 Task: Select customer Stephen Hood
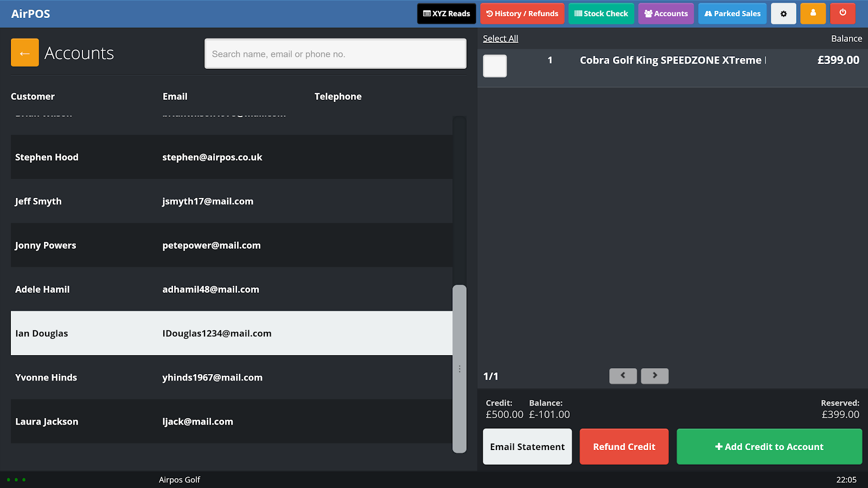[x=232, y=157]
